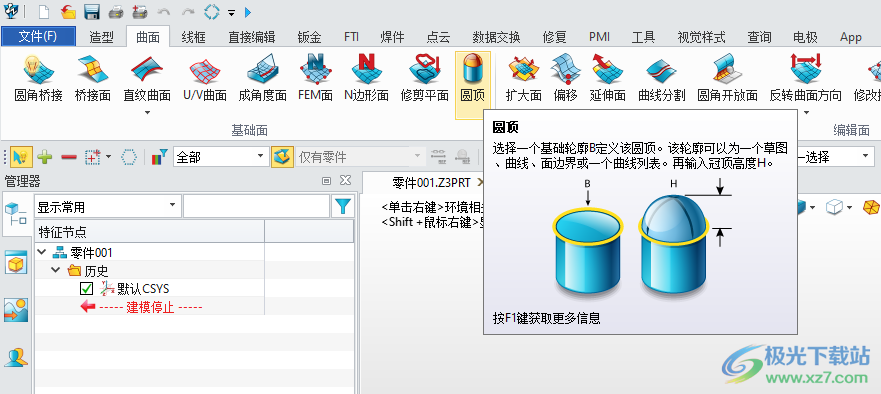This screenshot has width=881, height=394.
Task: Click the FEM面 tool
Action: [x=315, y=79]
